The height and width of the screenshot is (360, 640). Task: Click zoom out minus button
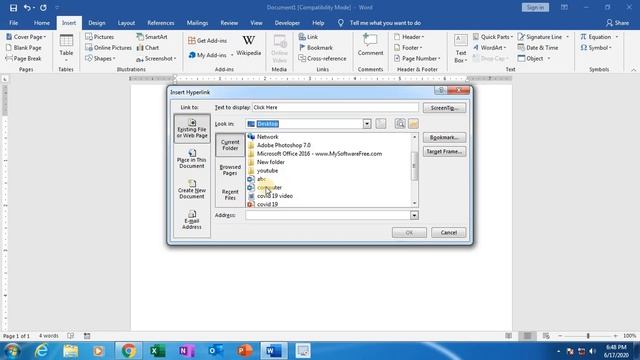pos(560,336)
